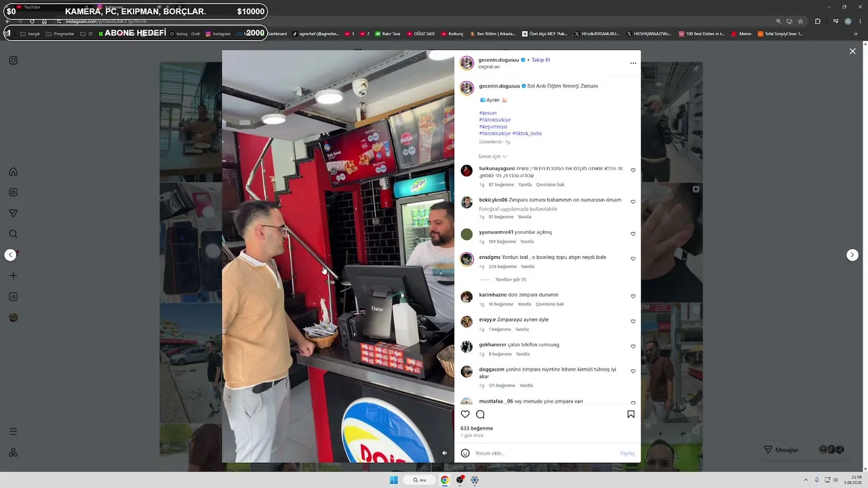Like erayy.e's comment
The image size is (868, 488).
633,321
